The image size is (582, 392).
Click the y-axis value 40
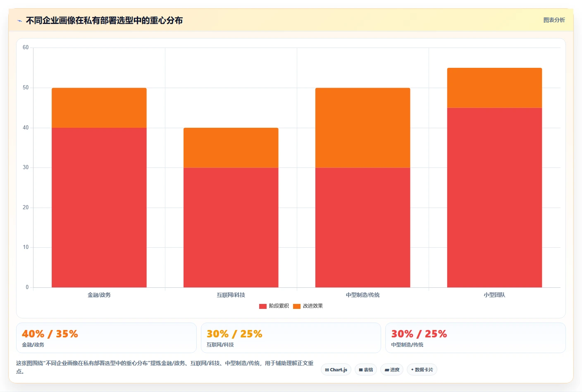[x=26, y=128]
